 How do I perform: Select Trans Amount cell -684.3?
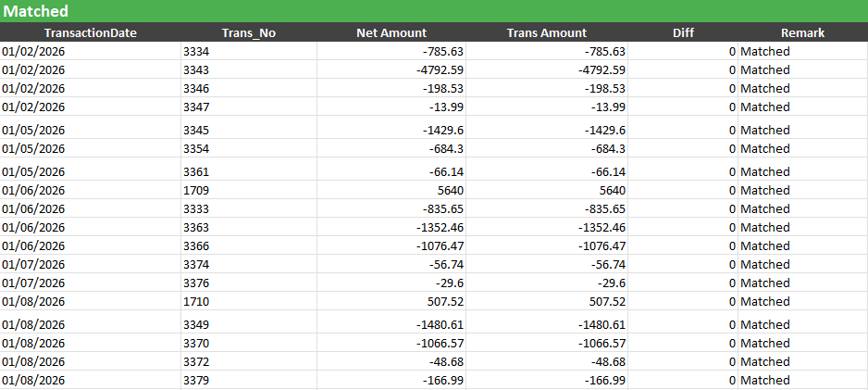tap(547, 148)
